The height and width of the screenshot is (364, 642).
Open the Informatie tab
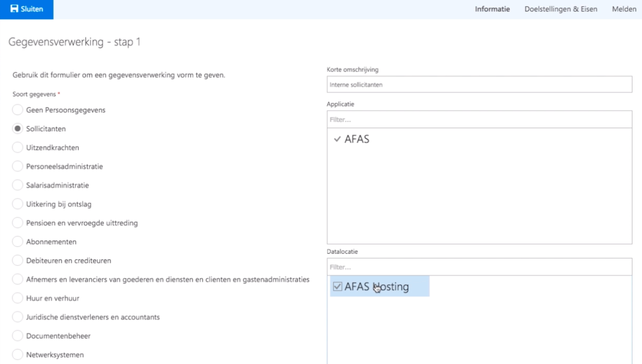pos(492,9)
